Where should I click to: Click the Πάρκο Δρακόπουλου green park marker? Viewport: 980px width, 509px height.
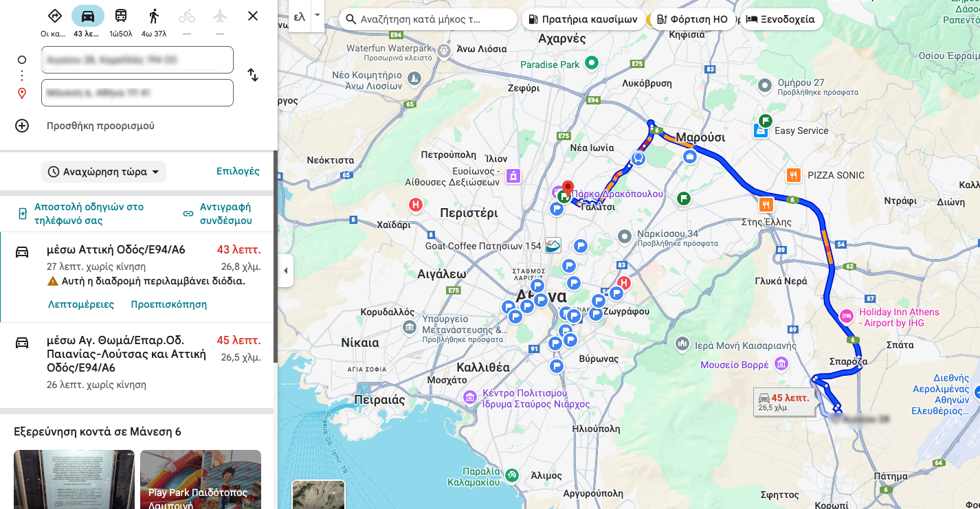click(565, 197)
